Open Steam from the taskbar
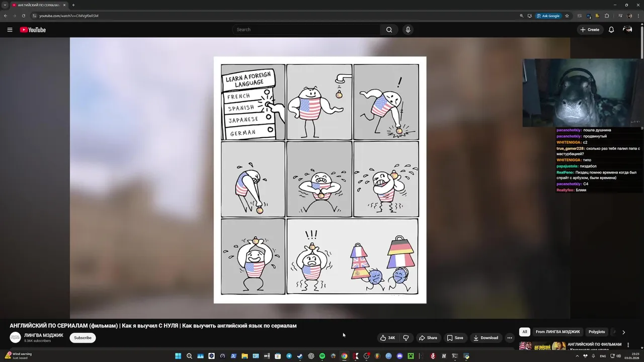Image resolution: width=644 pixels, height=362 pixels. click(300, 356)
